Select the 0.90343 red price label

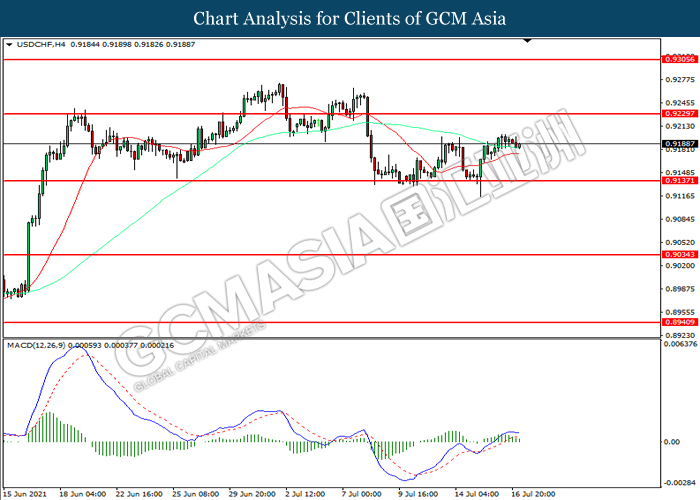point(679,254)
